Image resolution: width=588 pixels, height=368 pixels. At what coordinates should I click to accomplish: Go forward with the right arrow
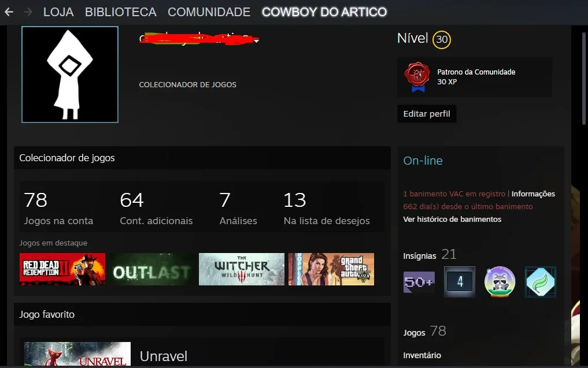(28, 12)
